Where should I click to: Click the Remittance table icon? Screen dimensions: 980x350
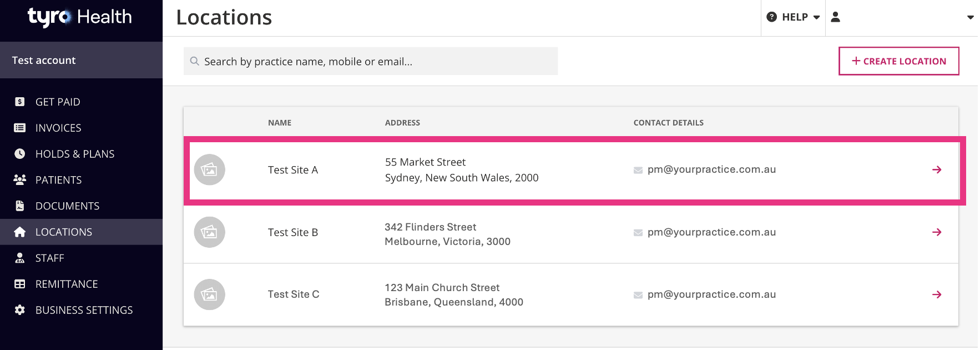20,284
